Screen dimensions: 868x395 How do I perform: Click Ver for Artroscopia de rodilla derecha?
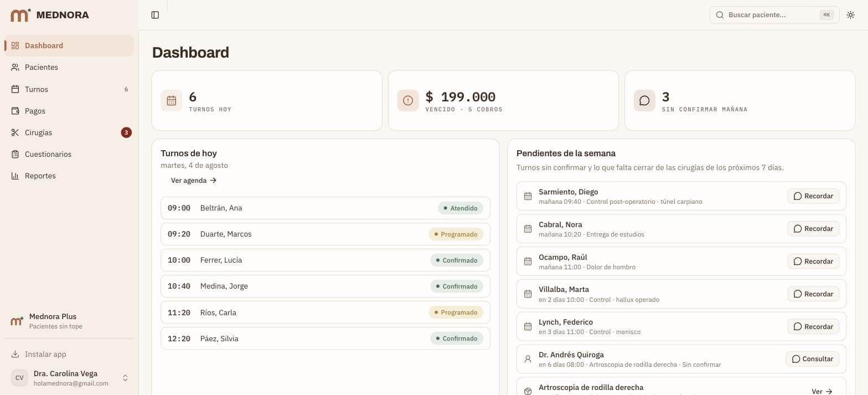point(822,391)
